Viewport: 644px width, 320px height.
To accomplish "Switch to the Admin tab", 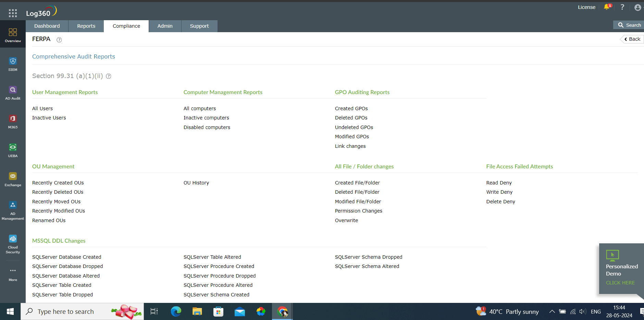I will [165, 26].
